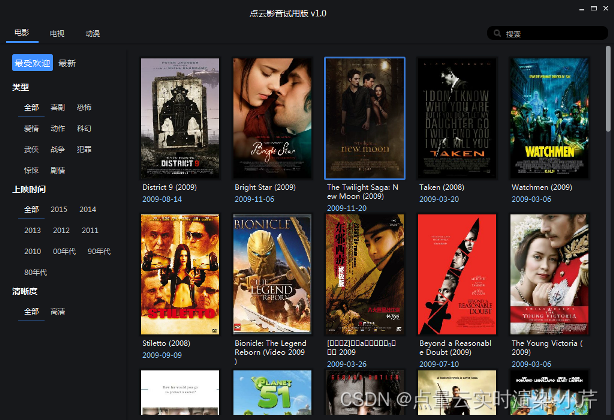The height and width of the screenshot is (420, 614).
Task: Maximize the 点云影音 window
Action: 594,8
